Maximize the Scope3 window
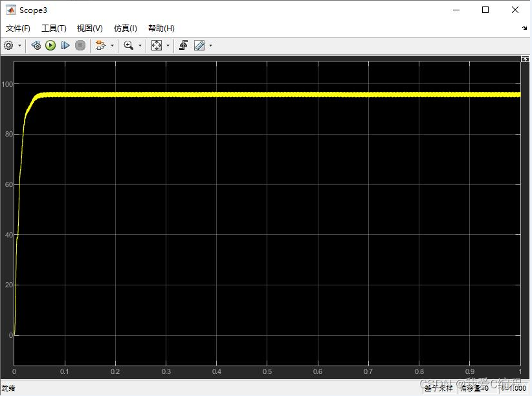 pyautogui.click(x=485, y=10)
